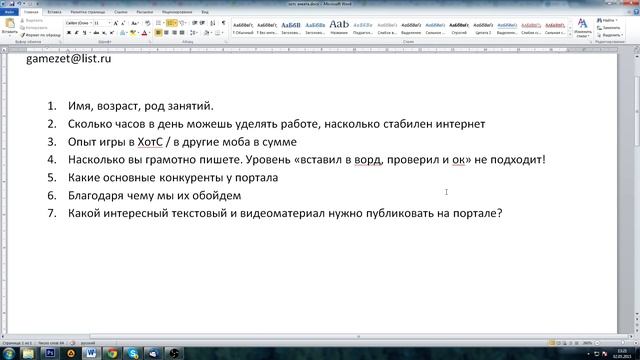Switch to the Главная tab
640x360 pixels.
31,12
